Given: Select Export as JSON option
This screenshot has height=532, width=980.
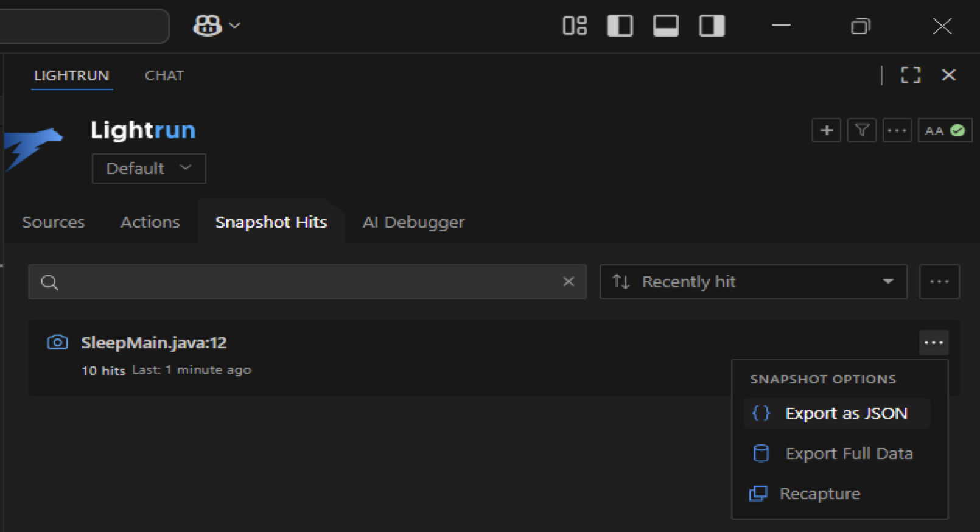Looking at the screenshot, I should coord(845,413).
